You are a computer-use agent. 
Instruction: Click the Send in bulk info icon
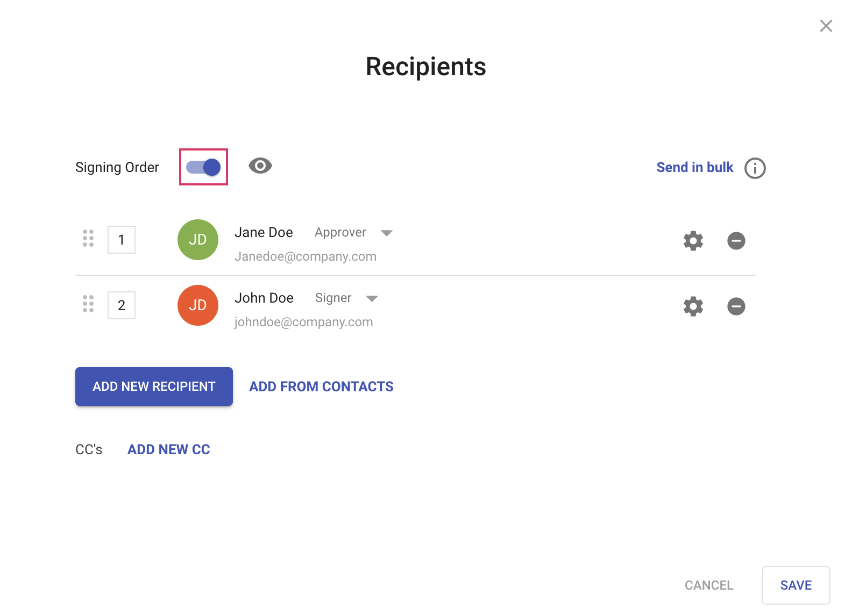(x=755, y=168)
